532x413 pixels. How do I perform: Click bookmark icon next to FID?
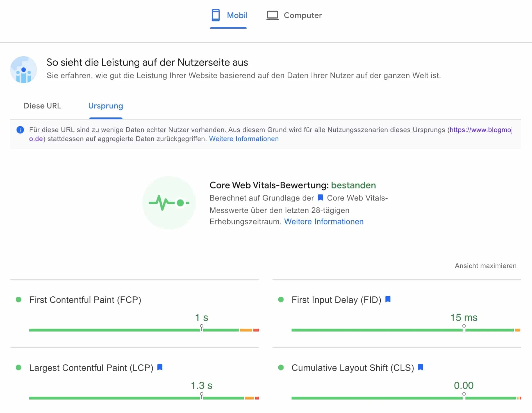coord(388,299)
